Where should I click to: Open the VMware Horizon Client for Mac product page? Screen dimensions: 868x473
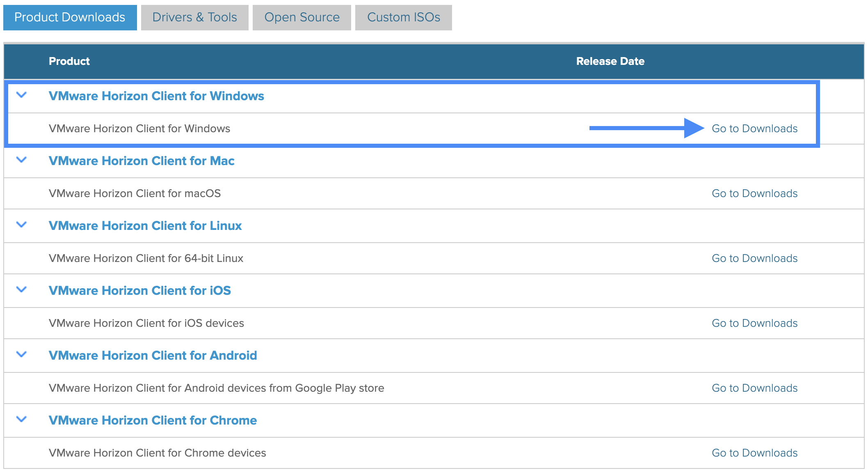(x=142, y=161)
